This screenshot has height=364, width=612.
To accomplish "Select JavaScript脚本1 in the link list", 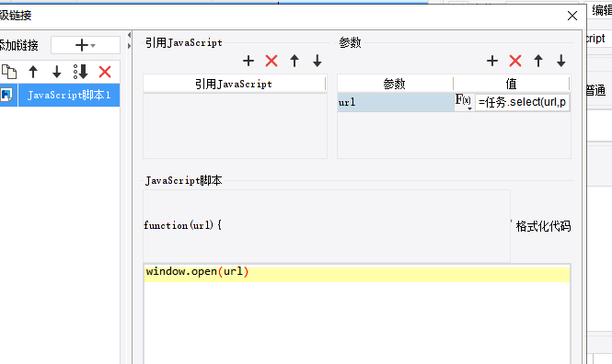I will [x=69, y=95].
